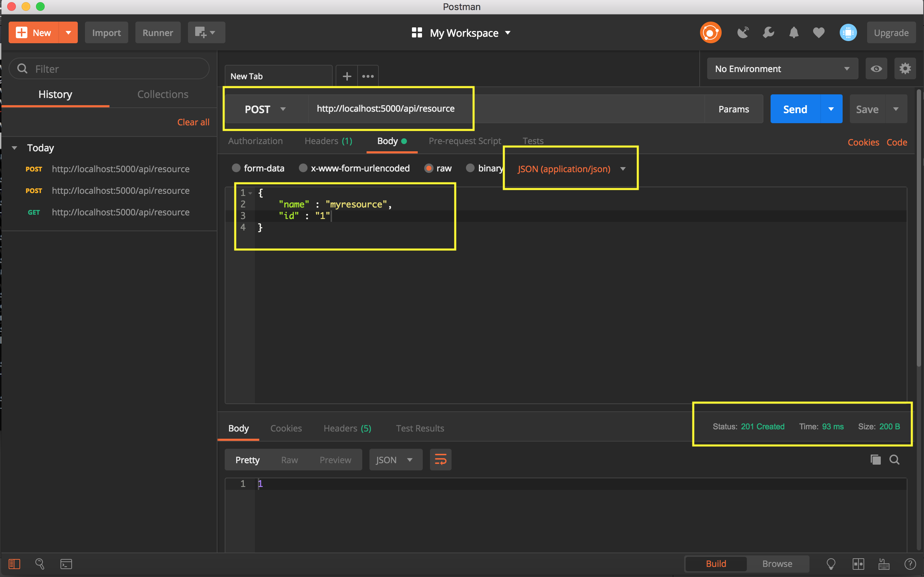Toggle response line wrap icon

click(x=440, y=460)
